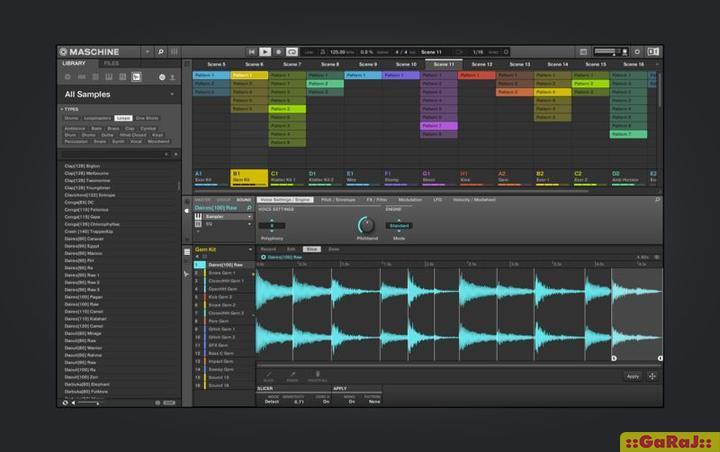Click the arranger view toggle icon in header
The height and width of the screenshot is (452, 720).
(583, 52)
